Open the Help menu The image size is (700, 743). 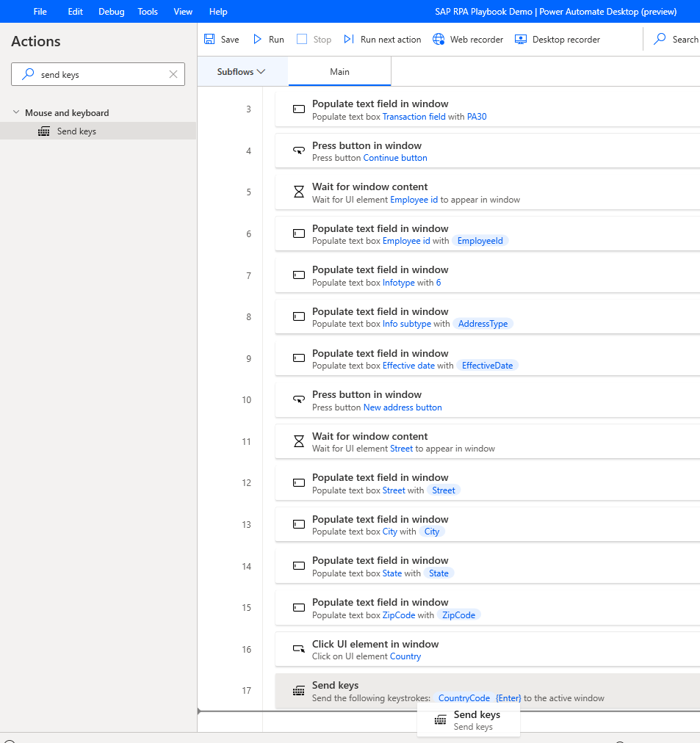[218, 11]
